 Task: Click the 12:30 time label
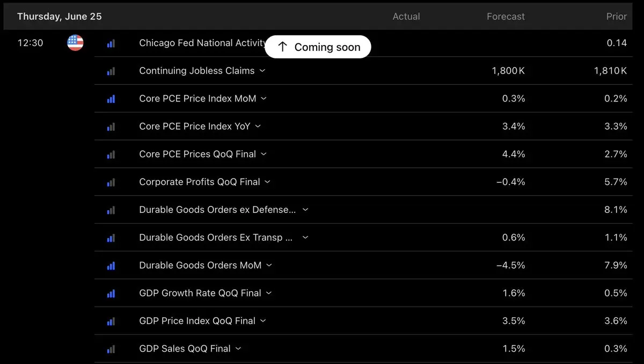coord(30,43)
